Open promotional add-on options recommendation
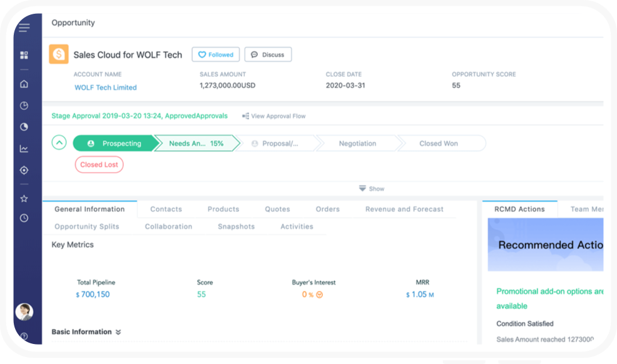The image size is (617, 364). click(549, 298)
